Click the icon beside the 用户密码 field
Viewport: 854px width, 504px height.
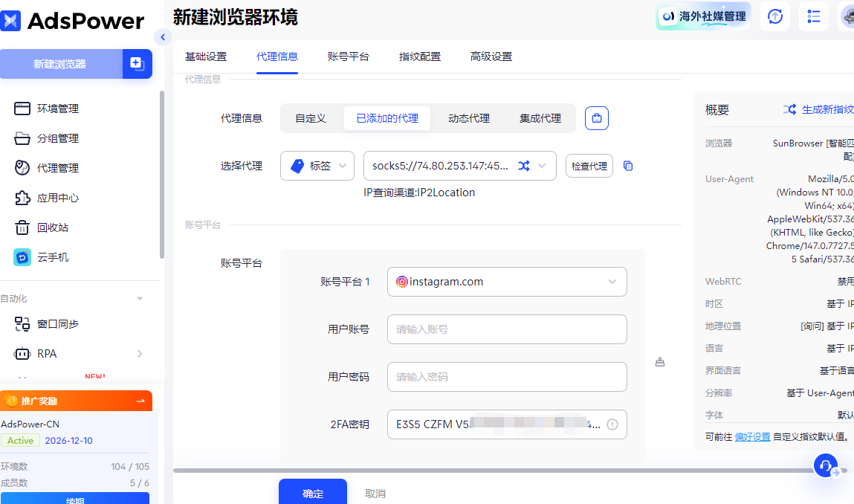pyautogui.click(x=659, y=362)
